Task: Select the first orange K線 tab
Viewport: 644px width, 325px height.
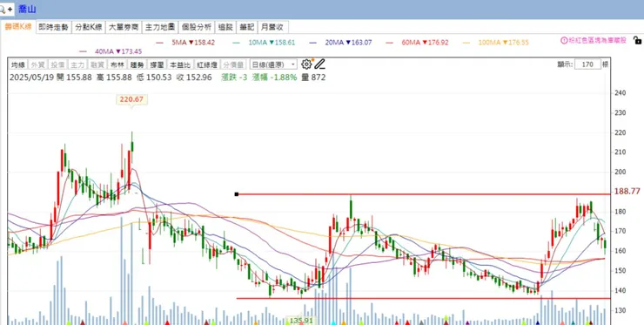Action: (x=17, y=27)
